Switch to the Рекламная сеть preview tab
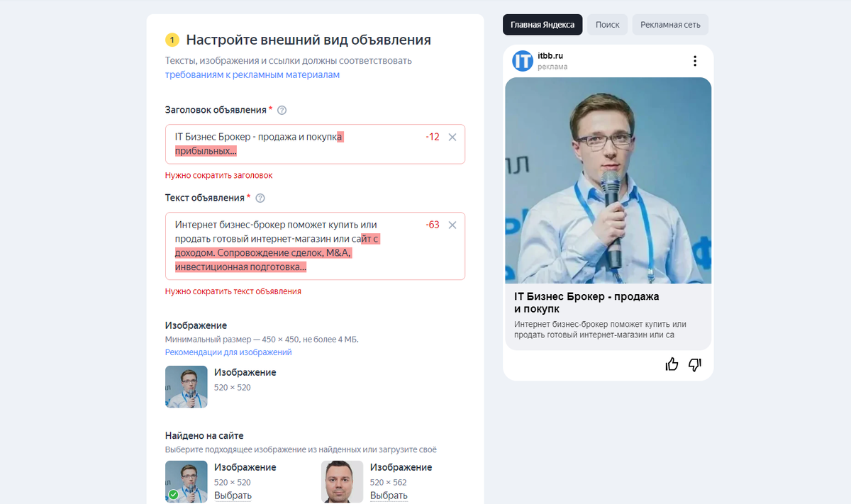The height and width of the screenshot is (504, 851). pyautogui.click(x=670, y=25)
